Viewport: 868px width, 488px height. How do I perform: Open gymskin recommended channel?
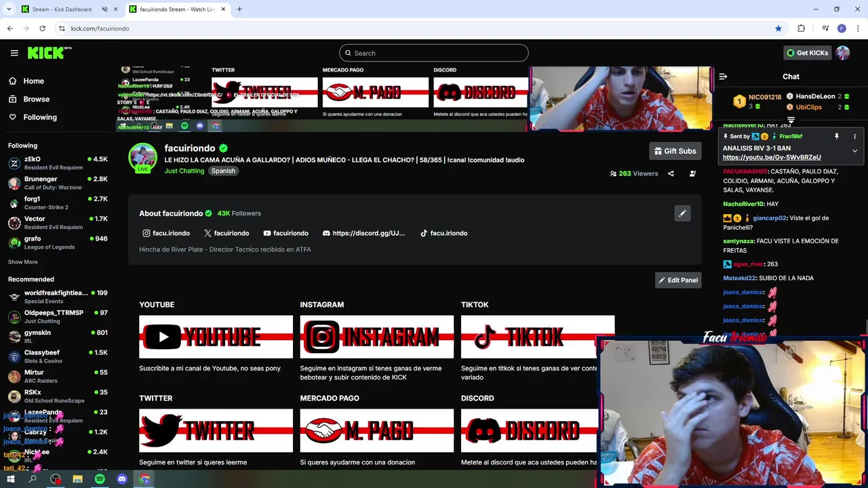click(x=58, y=337)
